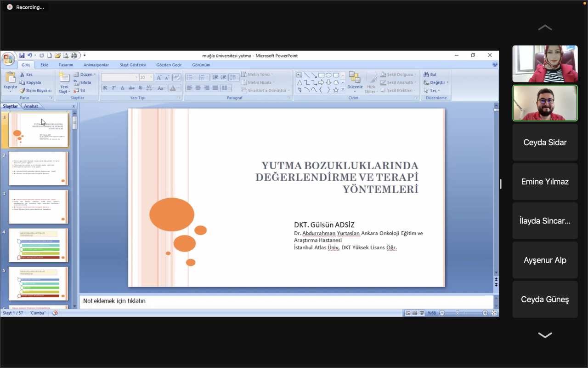
Task: Save via Quick Access floppy icon
Action: (x=22, y=56)
